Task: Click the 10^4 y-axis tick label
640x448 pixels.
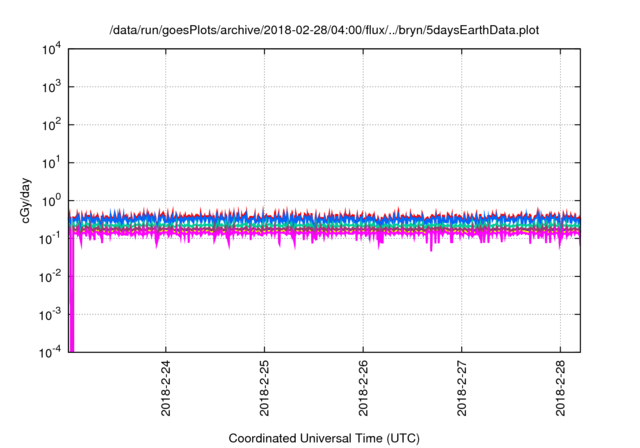Action: pos(51,49)
